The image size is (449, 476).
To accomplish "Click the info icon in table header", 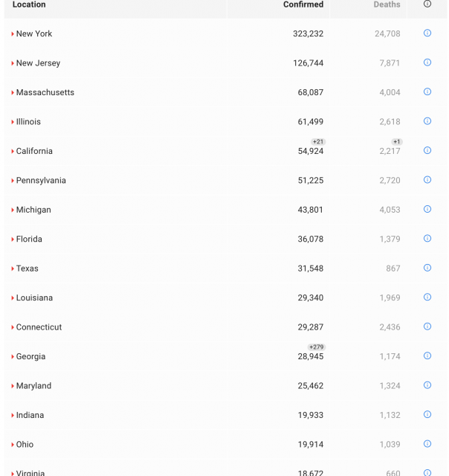I will [427, 4].
